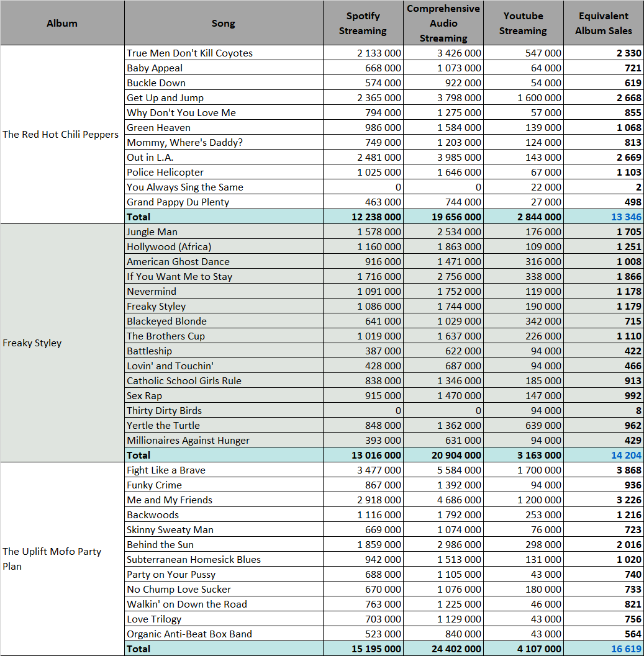
Task: Click the 14 204 album sales total
Action: (604, 455)
